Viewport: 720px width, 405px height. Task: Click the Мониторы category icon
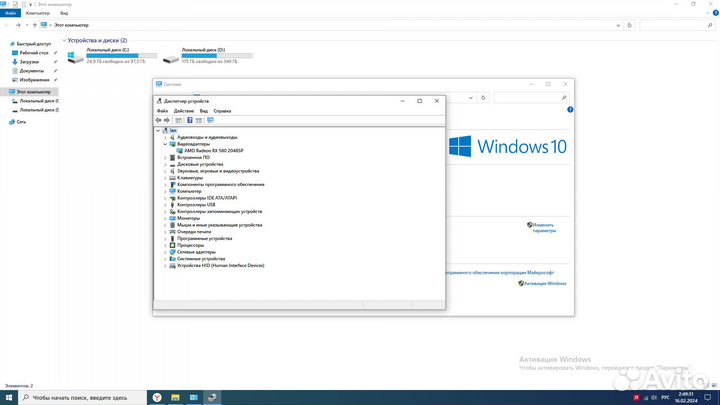tap(173, 218)
